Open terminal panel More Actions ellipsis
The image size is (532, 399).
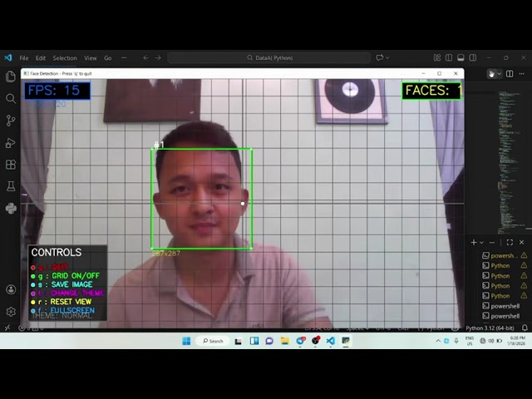(491, 242)
